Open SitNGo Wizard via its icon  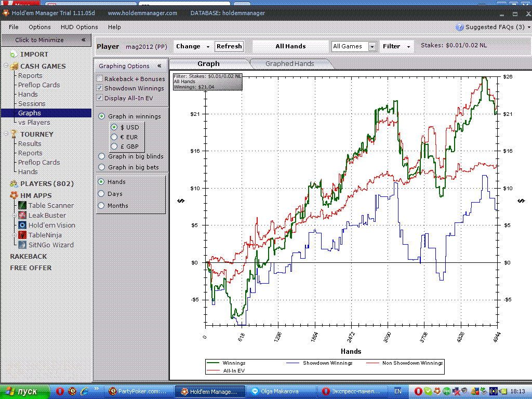tap(23, 245)
